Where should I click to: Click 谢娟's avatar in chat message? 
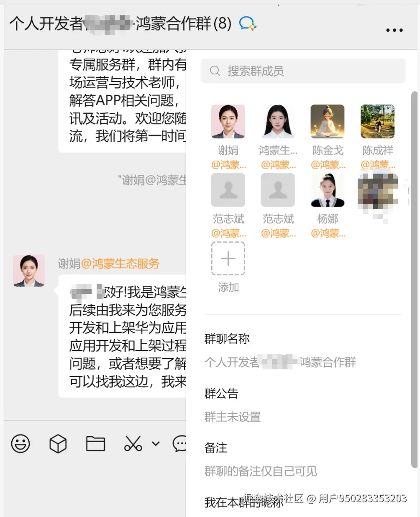click(29, 271)
